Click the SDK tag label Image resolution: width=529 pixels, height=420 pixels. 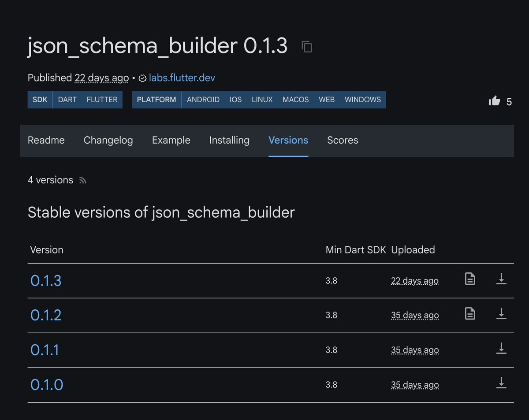(40, 100)
